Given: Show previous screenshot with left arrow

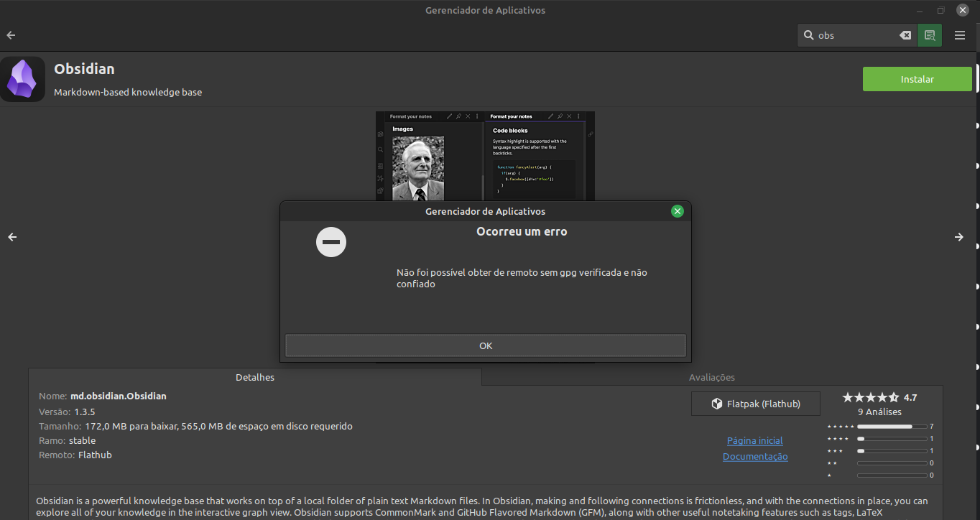Looking at the screenshot, I should coord(12,237).
